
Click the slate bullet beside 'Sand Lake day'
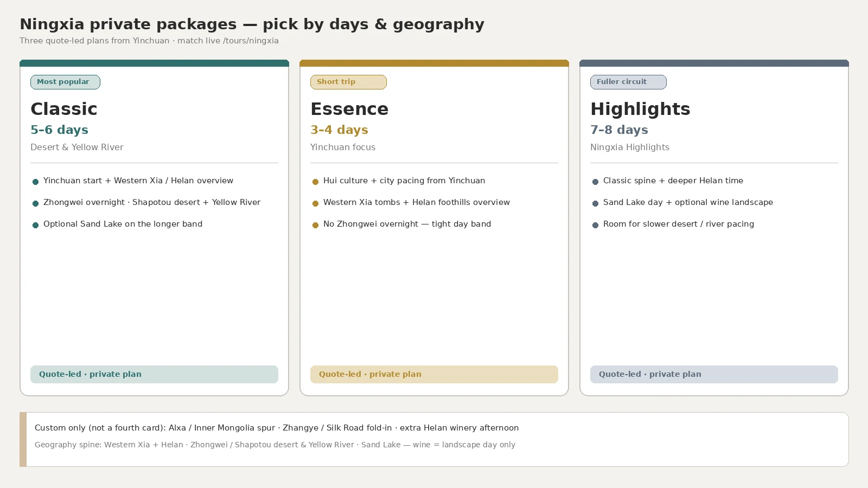595,203
